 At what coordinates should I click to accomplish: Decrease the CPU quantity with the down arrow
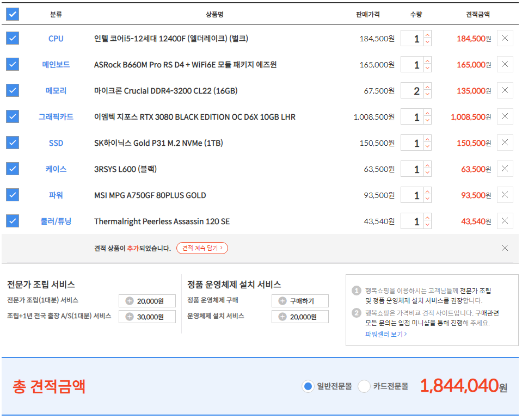pos(427,42)
